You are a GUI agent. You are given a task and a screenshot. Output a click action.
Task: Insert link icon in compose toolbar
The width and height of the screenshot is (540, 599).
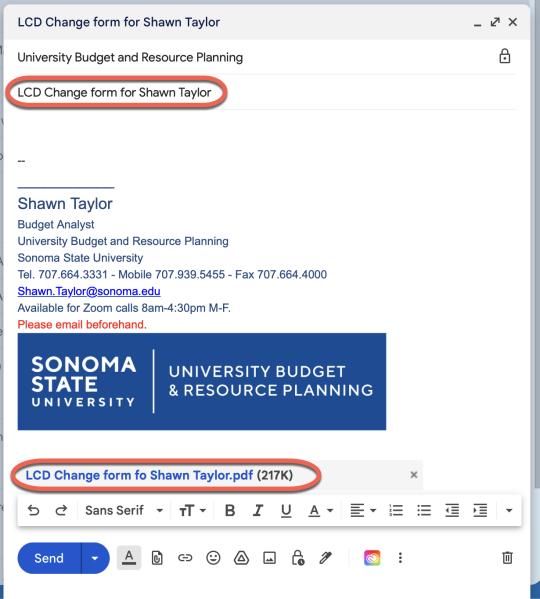[185, 558]
